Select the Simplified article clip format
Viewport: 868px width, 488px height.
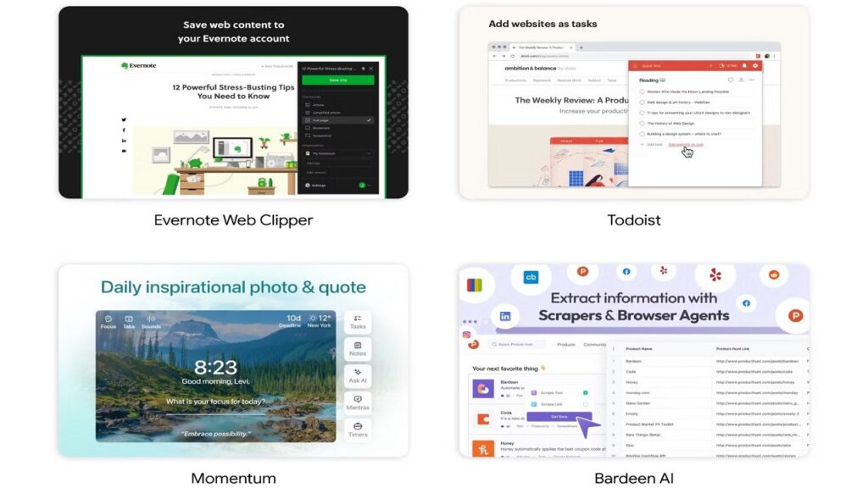pyautogui.click(x=337, y=113)
